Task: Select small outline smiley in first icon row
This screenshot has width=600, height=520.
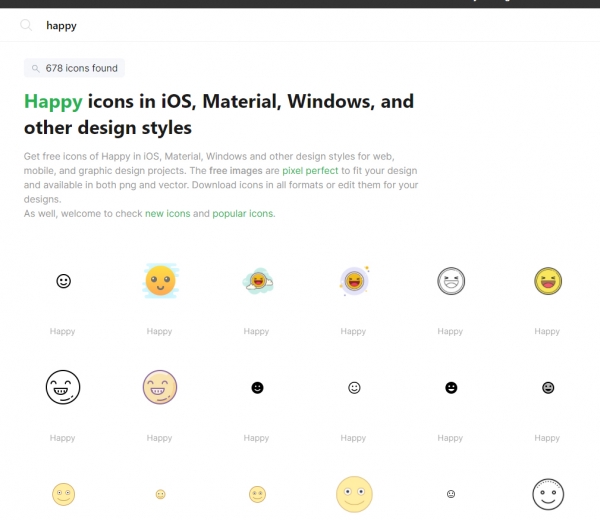Action: [x=64, y=281]
